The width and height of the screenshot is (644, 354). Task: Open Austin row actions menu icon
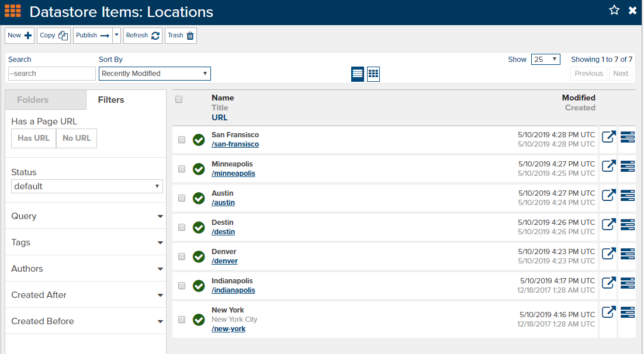pos(628,195)
